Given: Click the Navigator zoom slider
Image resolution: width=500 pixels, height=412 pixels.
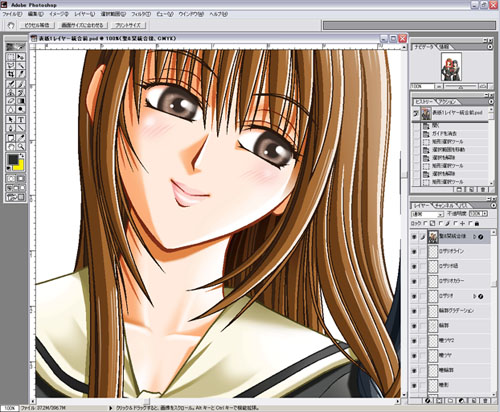Looking at the screenshot, I should [x=461, y=87].
